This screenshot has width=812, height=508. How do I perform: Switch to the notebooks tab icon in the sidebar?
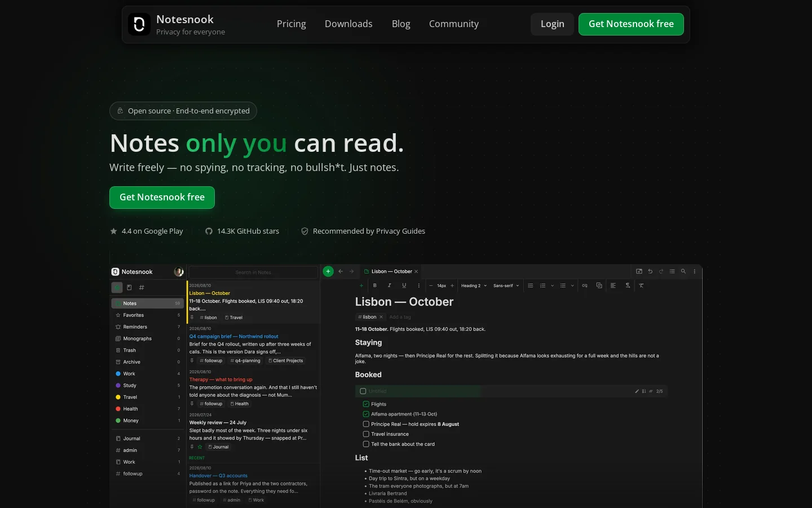[129, 287]
